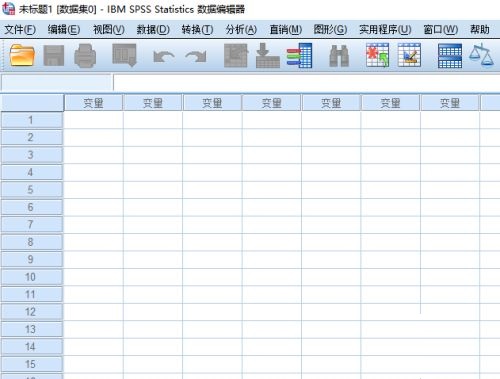500x379 pixels.
Task: Open the 窗口(W) menu
Action: tap(441, 30)
